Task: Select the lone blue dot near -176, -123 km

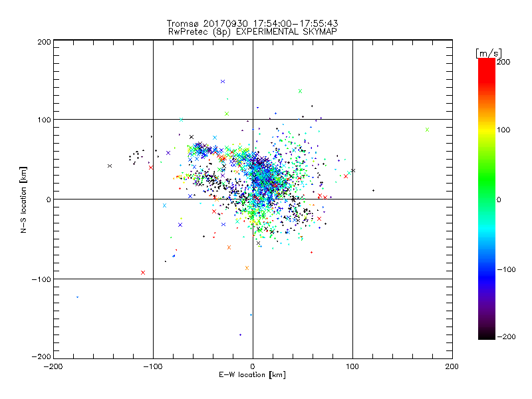Action: click(77, 297)
